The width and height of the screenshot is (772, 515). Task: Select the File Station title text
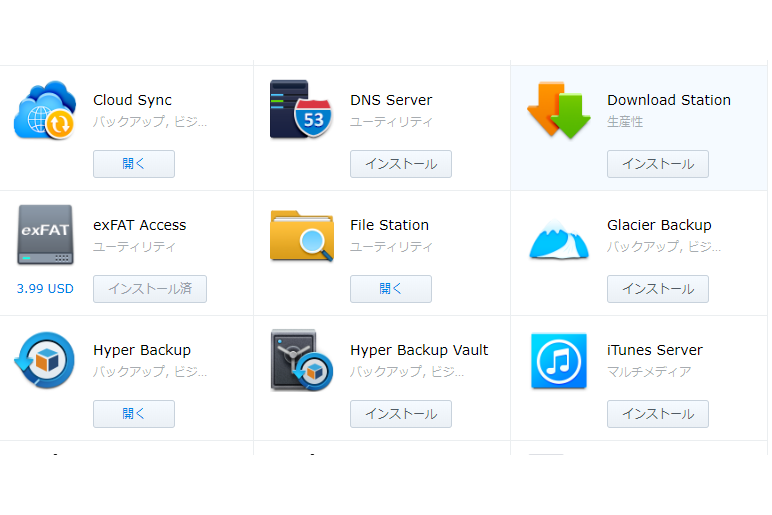(x=389, y=225)
